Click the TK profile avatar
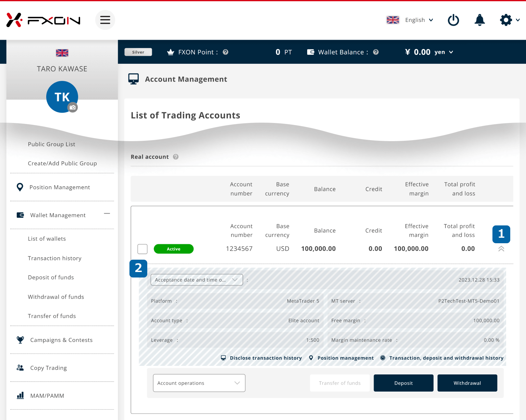 [62, 97]
